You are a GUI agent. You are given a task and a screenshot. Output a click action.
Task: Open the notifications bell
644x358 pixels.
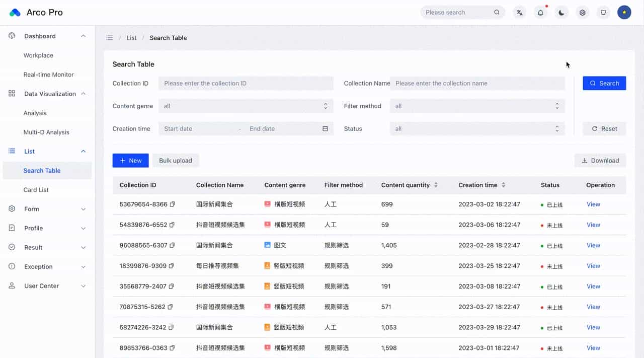pyautogui.click(x=540, y=12)
